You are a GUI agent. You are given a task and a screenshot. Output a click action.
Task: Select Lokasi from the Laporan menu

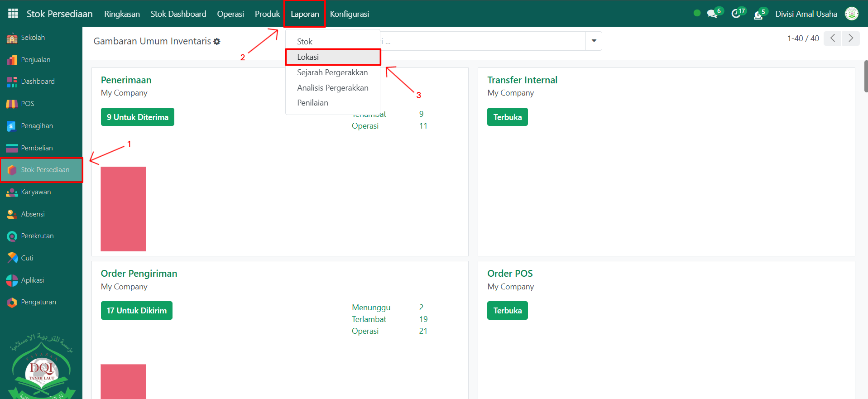308,57
